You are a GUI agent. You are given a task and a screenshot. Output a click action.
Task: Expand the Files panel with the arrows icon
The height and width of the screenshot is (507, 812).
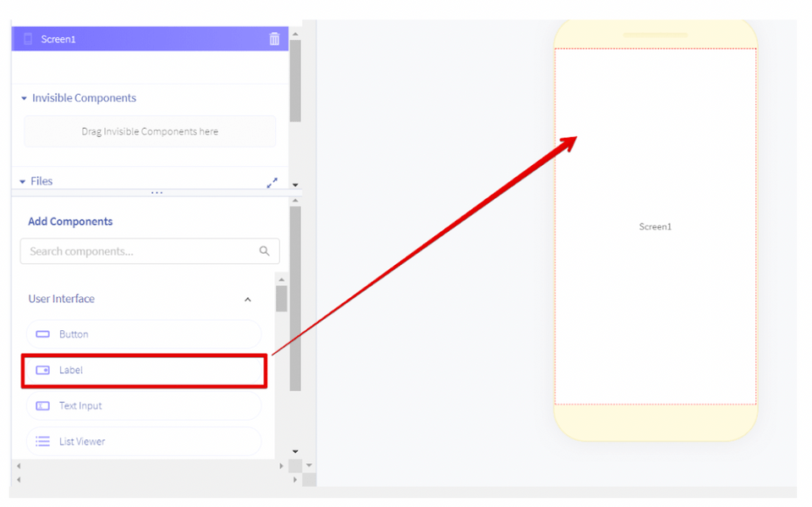(272, 183)
